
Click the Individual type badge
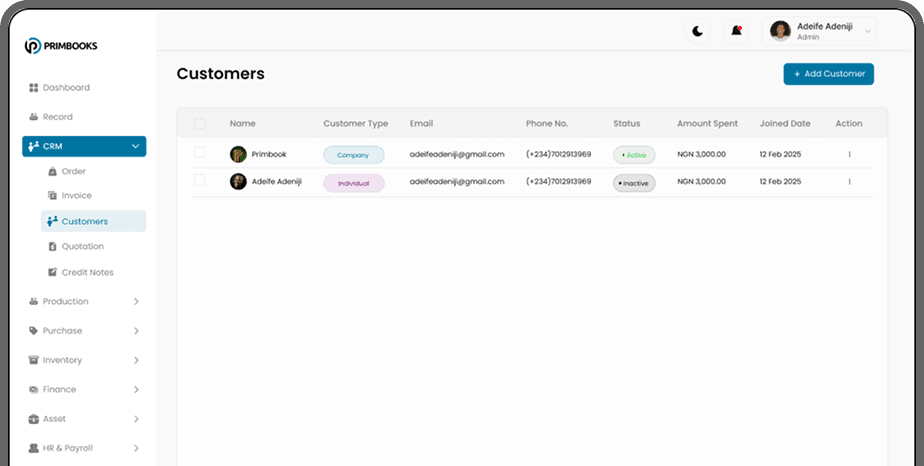354,183
